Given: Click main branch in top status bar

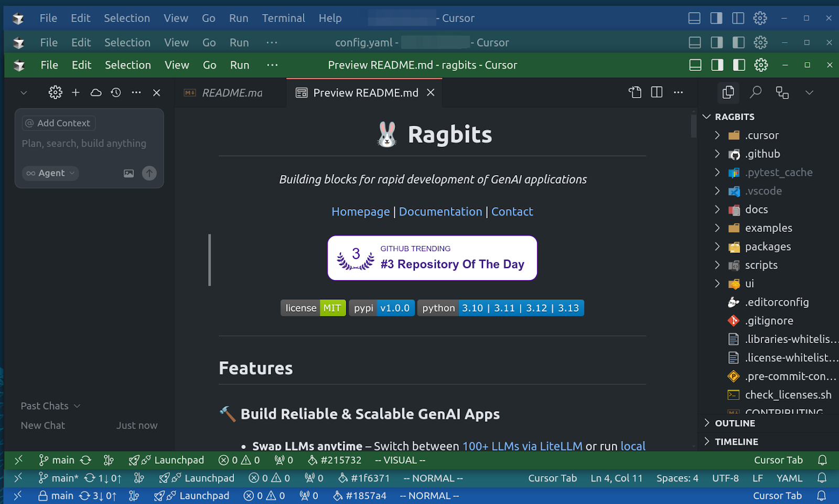Looking at the screenshot, I should point(58,460).
